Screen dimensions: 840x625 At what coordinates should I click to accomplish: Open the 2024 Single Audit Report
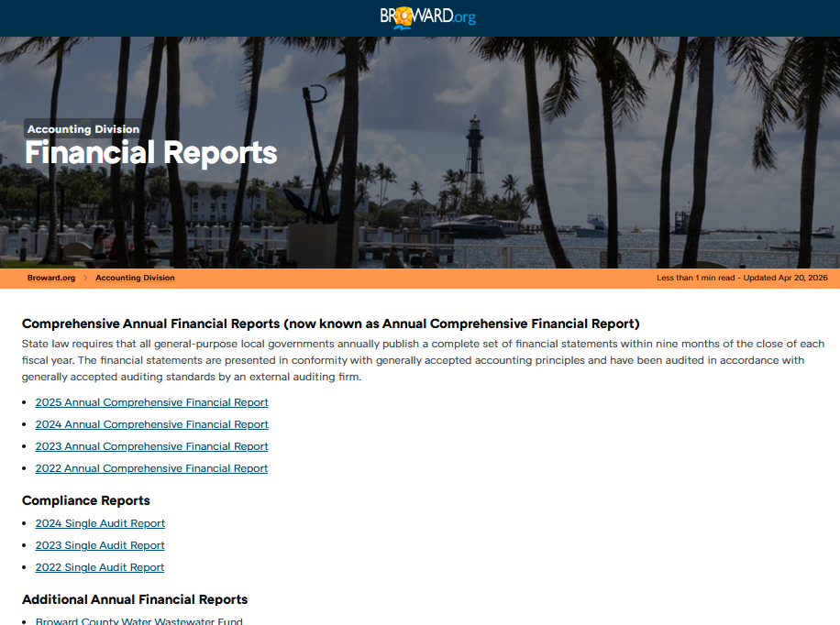(100, 523)
